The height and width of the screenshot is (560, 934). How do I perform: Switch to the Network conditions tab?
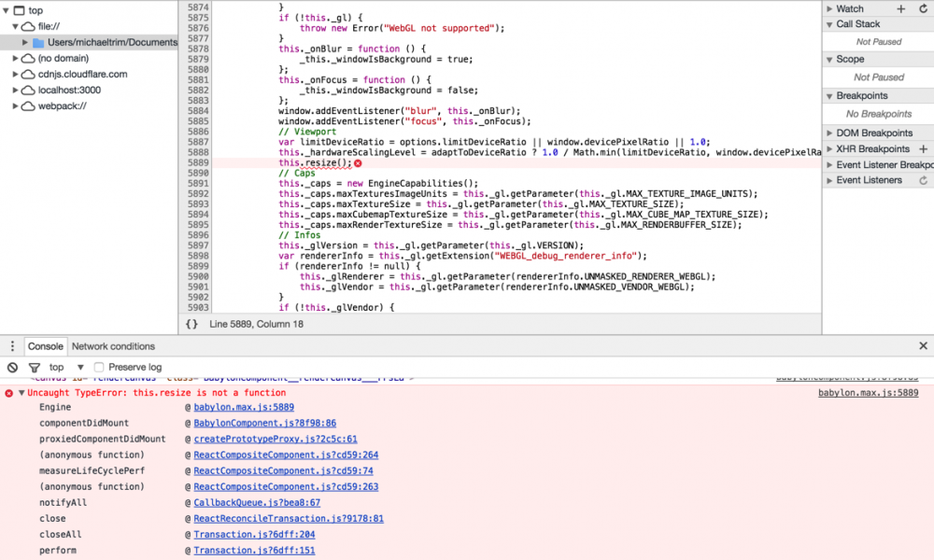click(113, 346)
